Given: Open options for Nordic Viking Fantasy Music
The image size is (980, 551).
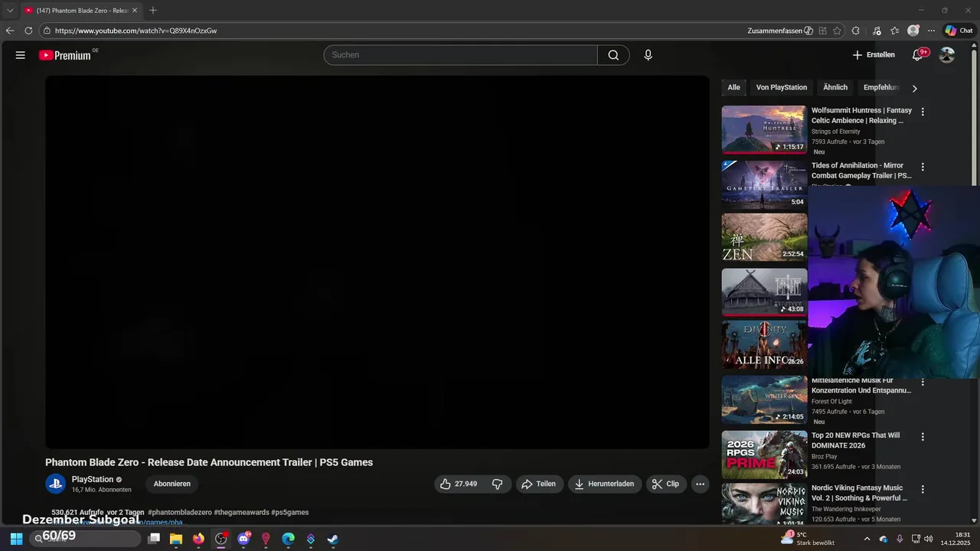Looking at the screenshot, I should click(923, 489).
